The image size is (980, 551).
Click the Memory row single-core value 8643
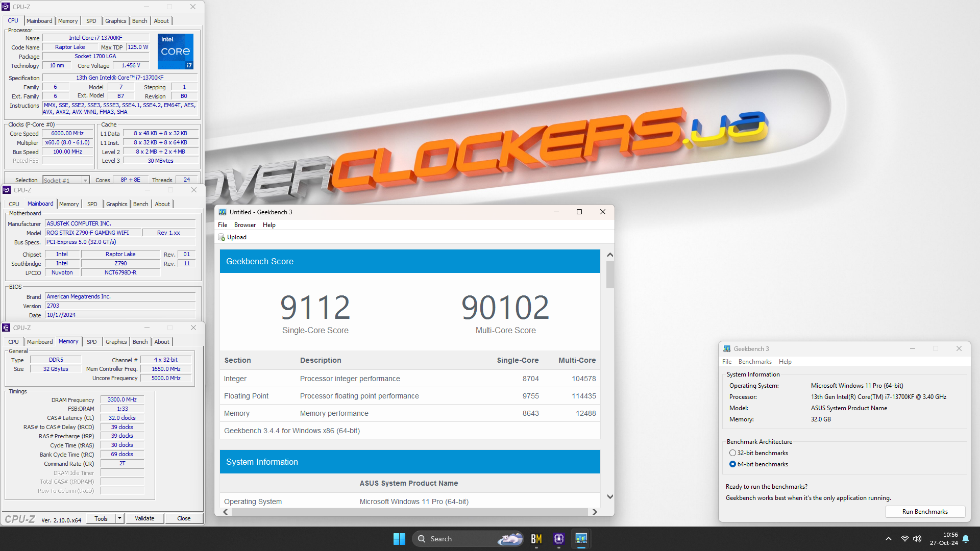[530, 413]
